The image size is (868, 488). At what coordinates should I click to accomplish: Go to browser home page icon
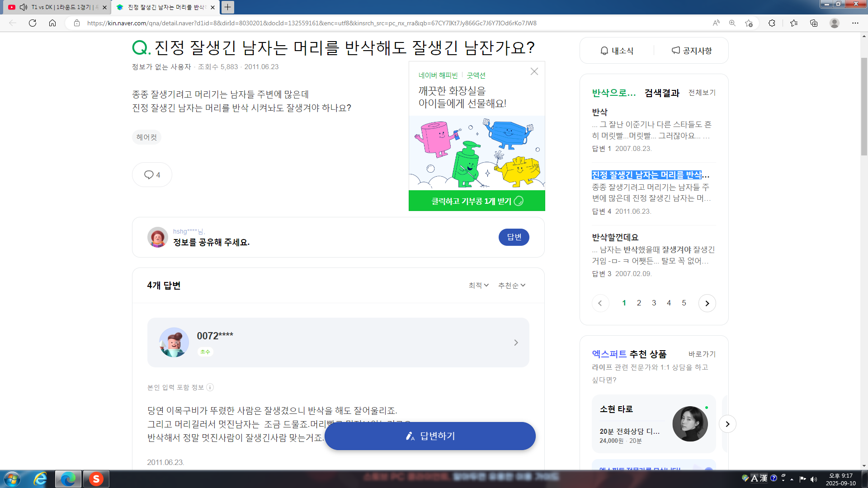tap(52, 23)
